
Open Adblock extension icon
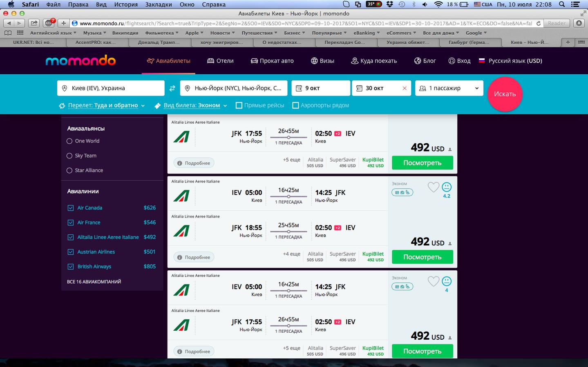pos(49,23)
